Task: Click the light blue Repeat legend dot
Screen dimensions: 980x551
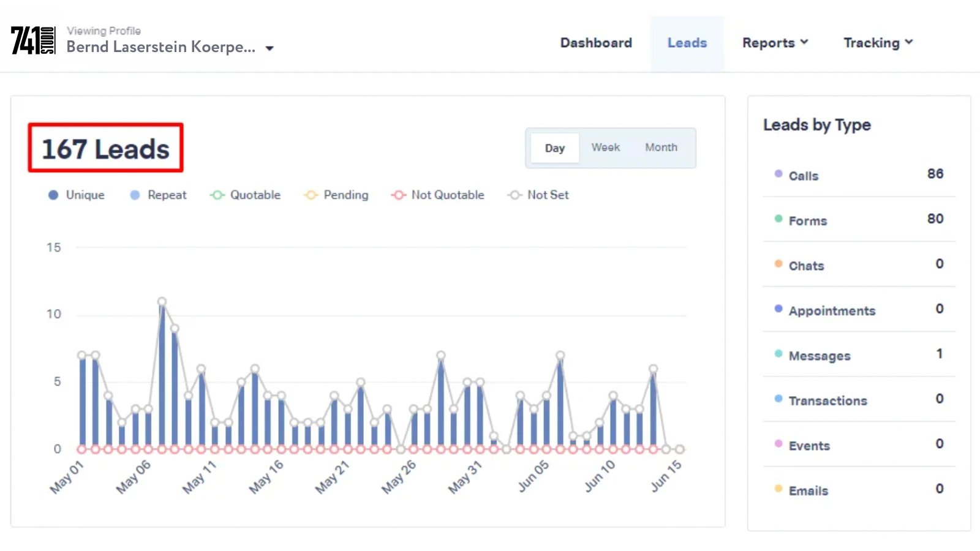Action: [135, 195]
